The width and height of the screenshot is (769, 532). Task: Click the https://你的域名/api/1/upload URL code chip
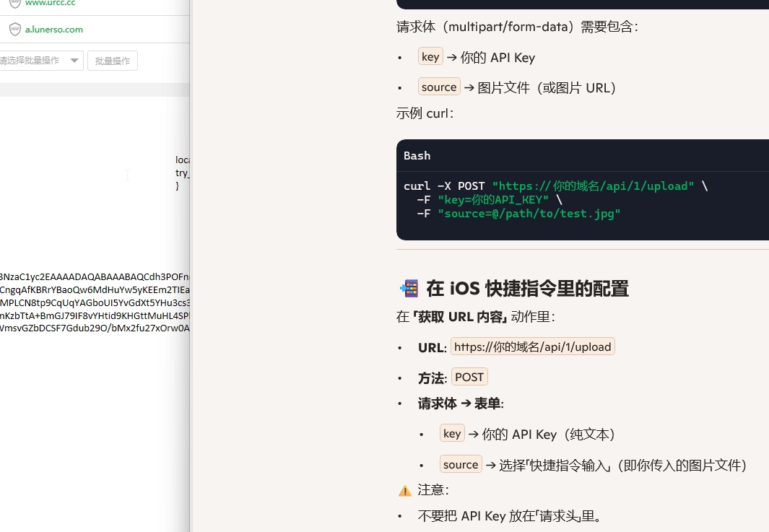(x=532, y=347)
